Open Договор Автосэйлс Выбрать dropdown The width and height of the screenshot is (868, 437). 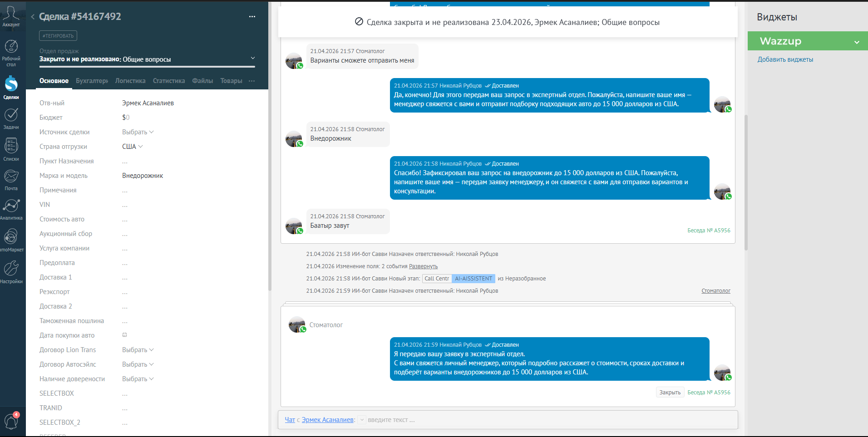138,364
